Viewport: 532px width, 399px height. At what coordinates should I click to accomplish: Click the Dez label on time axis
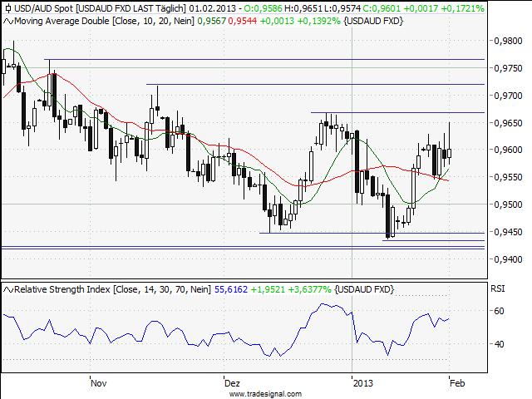point(232,383)
